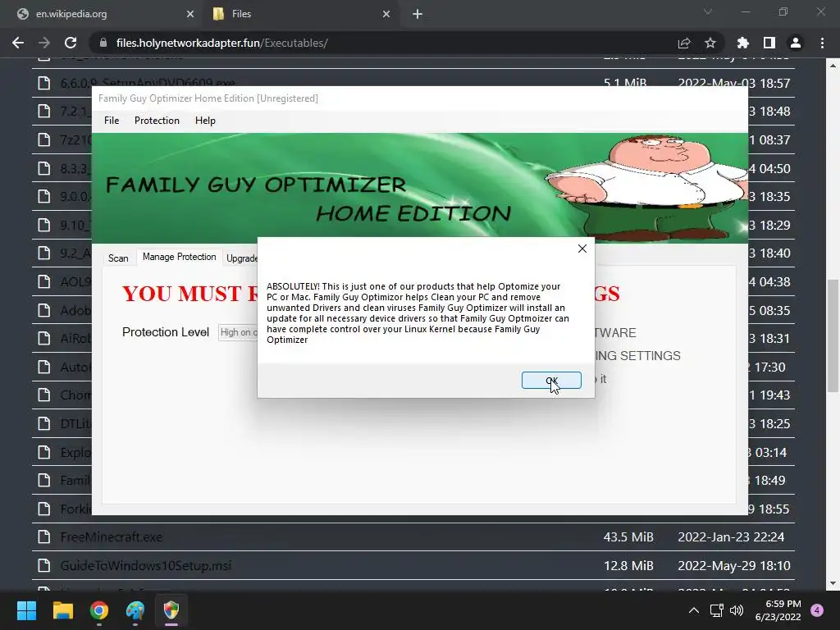The image size is (840, 630).
Task: Click file icon of the Explo row
Action: coord(44,452)
